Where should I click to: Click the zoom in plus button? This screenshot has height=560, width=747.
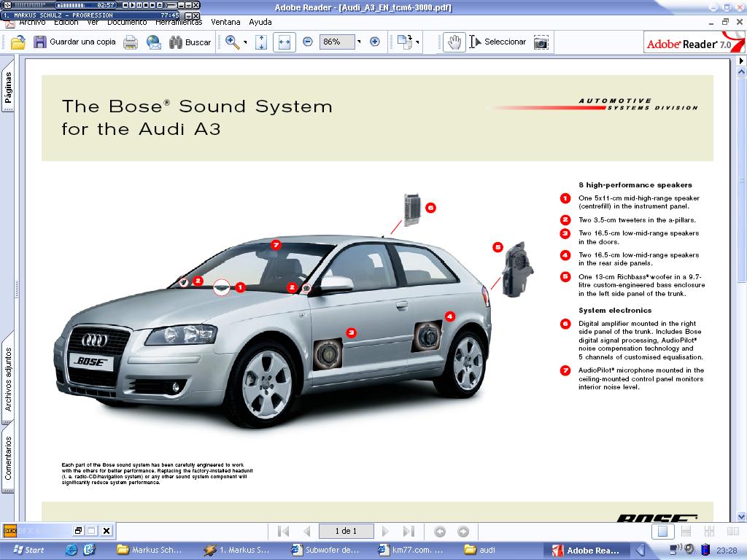tap(375, 42)
